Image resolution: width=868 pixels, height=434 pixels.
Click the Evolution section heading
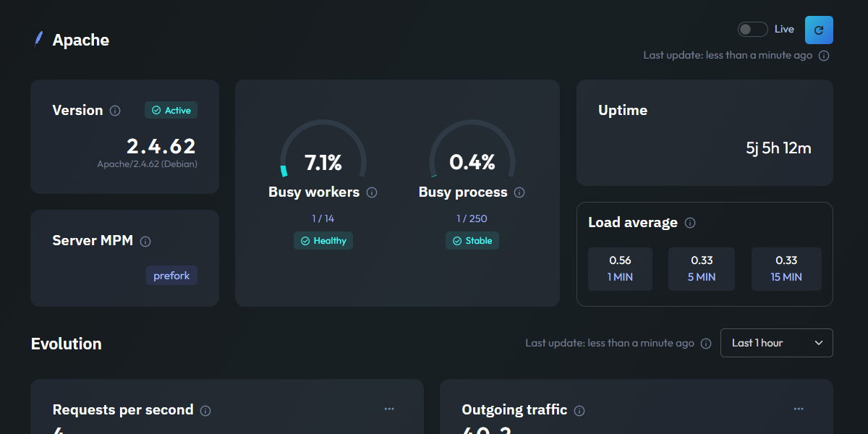[x=67, y=344]
